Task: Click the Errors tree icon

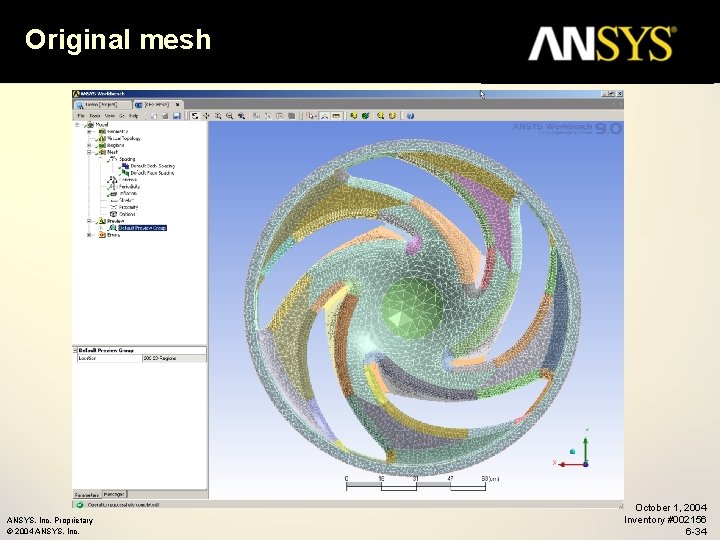Action: point(102,235)
